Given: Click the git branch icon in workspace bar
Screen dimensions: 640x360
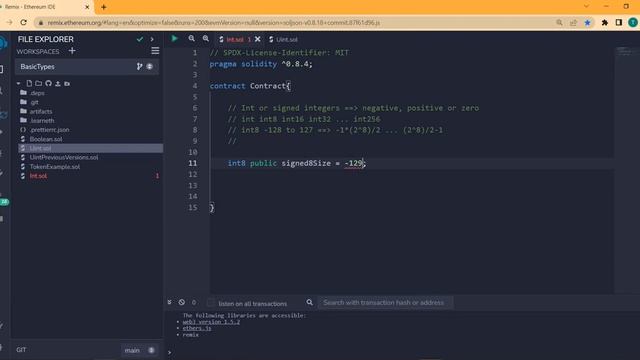Looking at the screenshot, I should pos(140,66).
